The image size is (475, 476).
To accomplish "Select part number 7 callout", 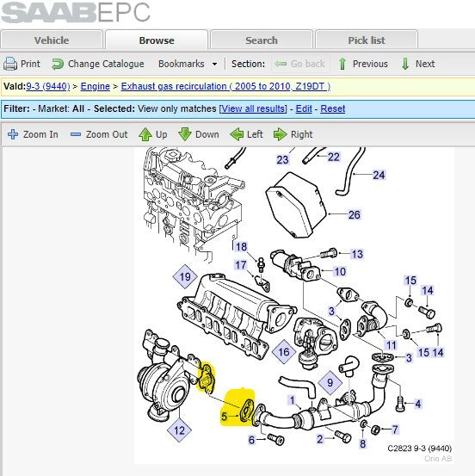I will click(x=395, y=430).
